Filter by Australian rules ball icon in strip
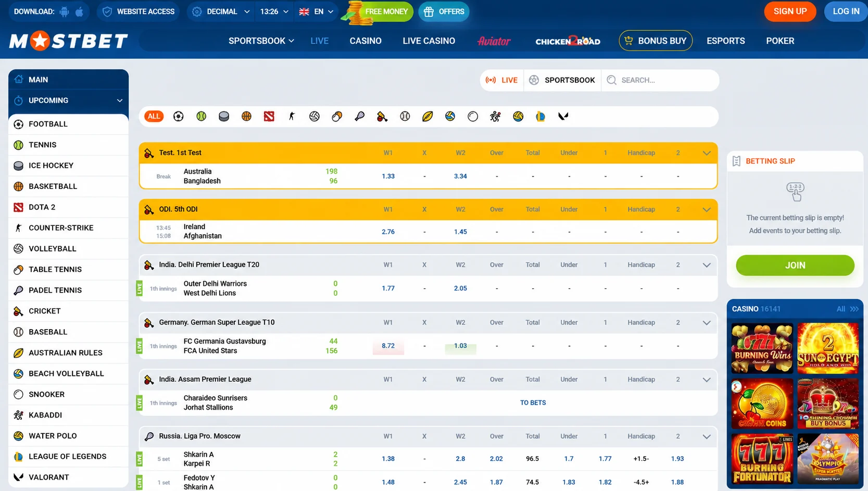The height and width of the screenshot is (491, 868). 427,117
